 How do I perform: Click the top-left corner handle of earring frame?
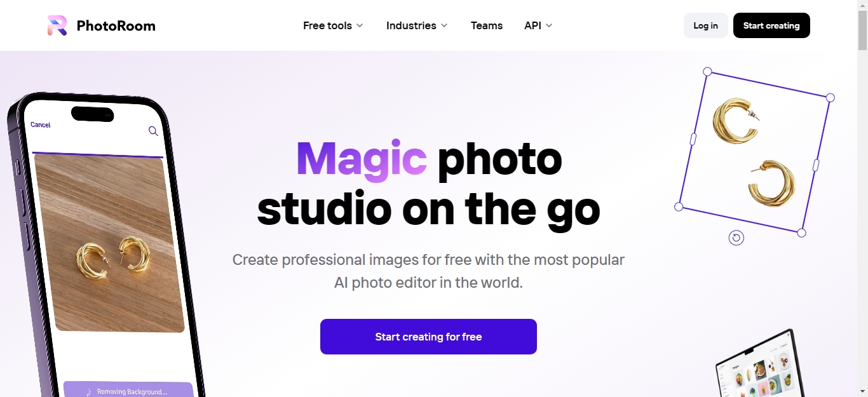point(707,72)
